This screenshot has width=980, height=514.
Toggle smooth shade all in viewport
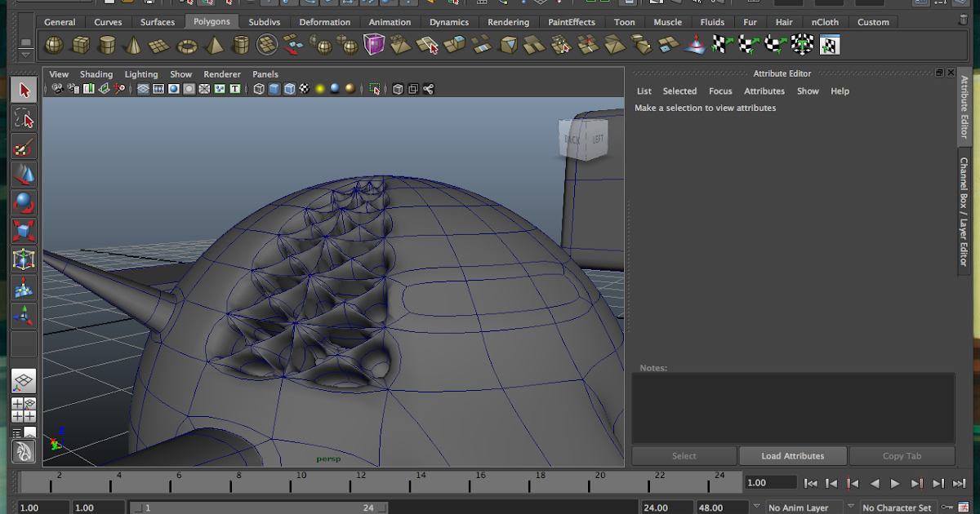[x=274, y=89]
